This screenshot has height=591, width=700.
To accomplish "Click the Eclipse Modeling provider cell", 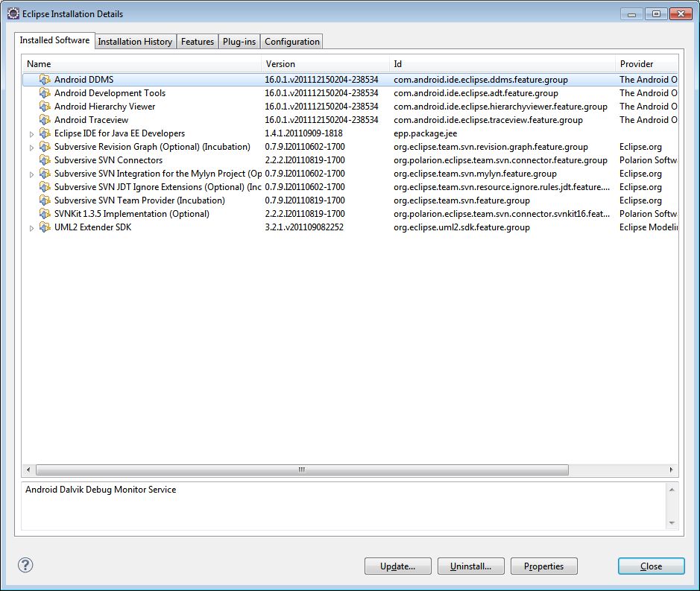I will 649,227.
